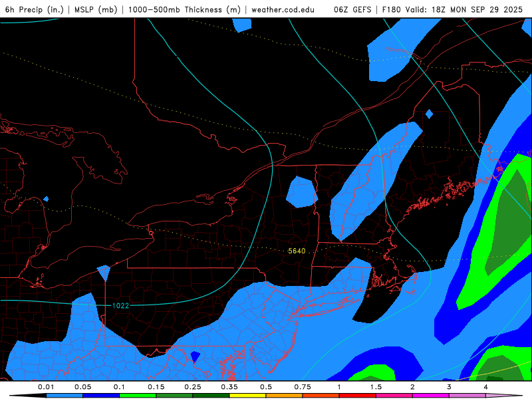Pick the violet 3–4 colorbar swatch

pyautogui.click(x=467, y=396)
